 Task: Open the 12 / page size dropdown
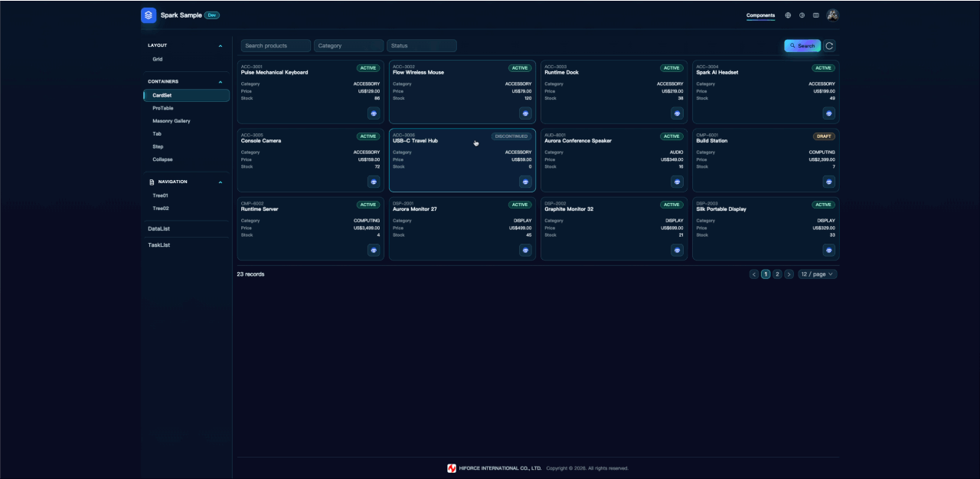point(818,274)
